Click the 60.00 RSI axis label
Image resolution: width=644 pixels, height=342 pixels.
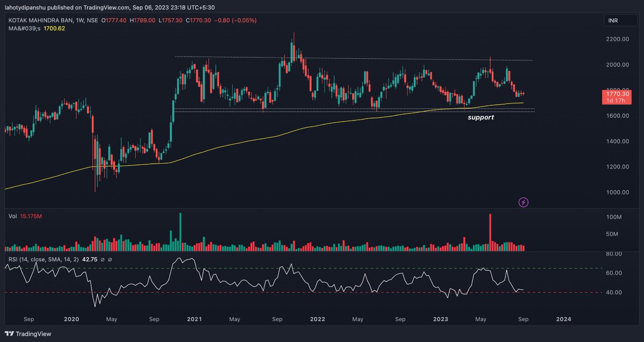click(x=614, y=273)
